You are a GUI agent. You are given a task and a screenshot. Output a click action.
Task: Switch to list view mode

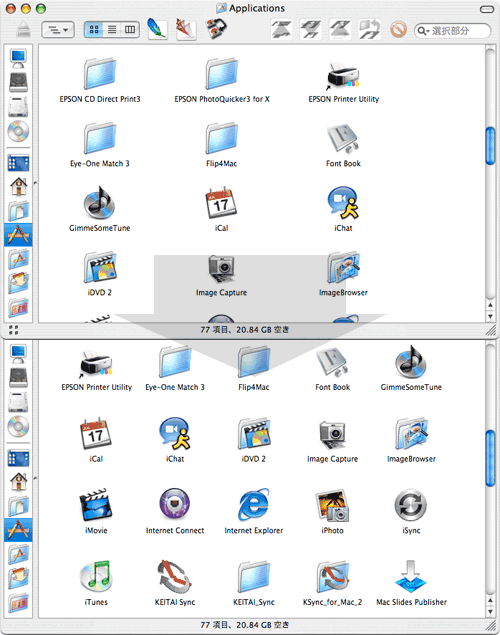point(112,30)
